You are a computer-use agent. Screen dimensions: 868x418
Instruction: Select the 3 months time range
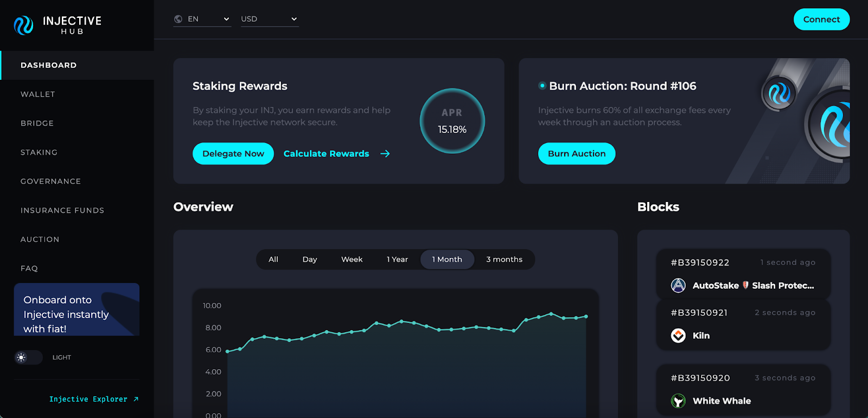tap(504, 259)
